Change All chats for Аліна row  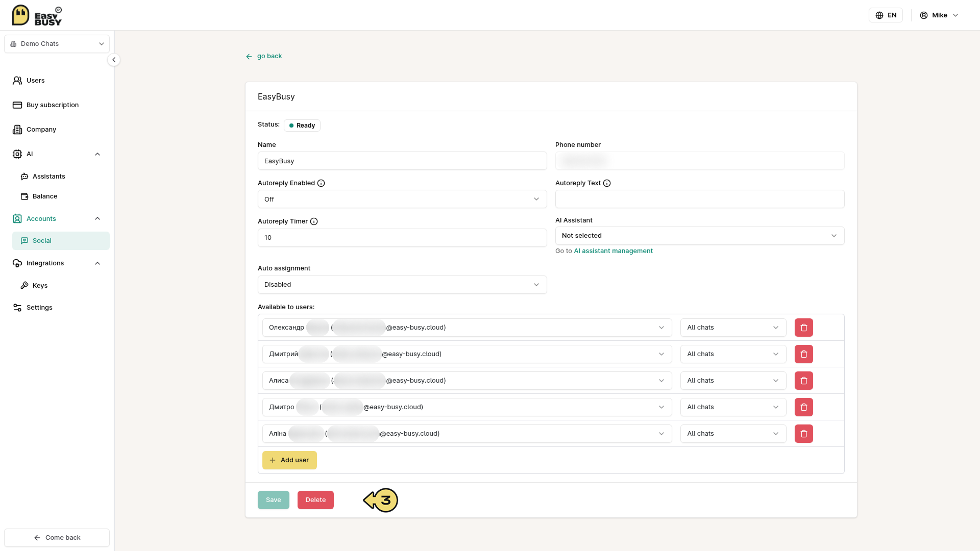733,434
